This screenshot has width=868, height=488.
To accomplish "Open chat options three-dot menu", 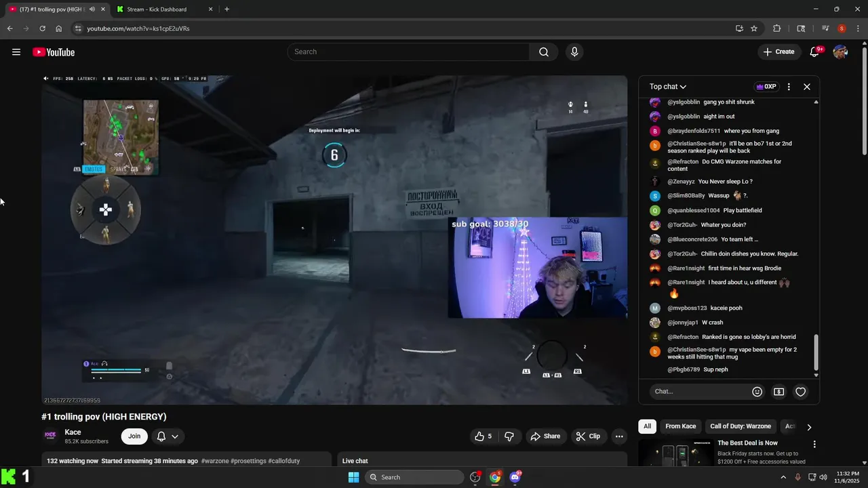I will [x=789, y=87].
